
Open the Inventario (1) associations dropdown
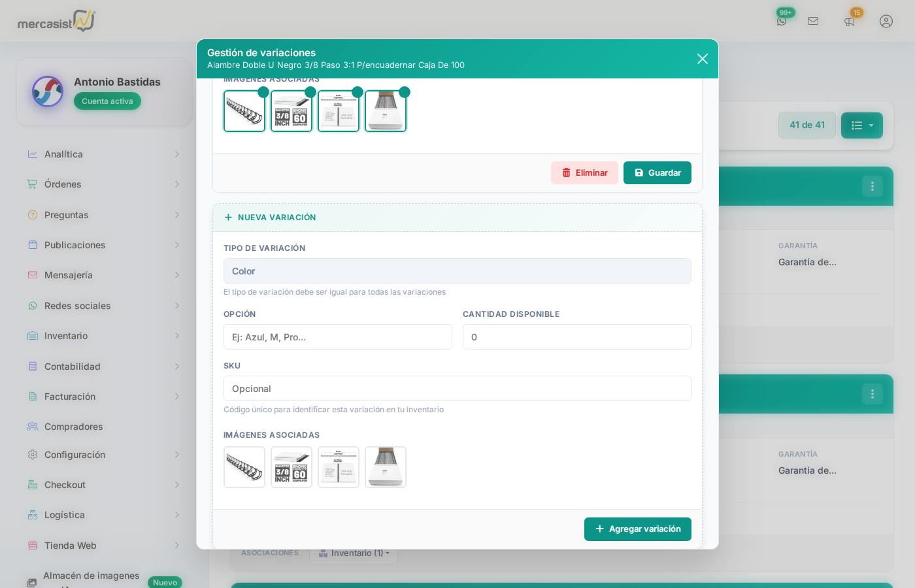click(x=354, y=553)
